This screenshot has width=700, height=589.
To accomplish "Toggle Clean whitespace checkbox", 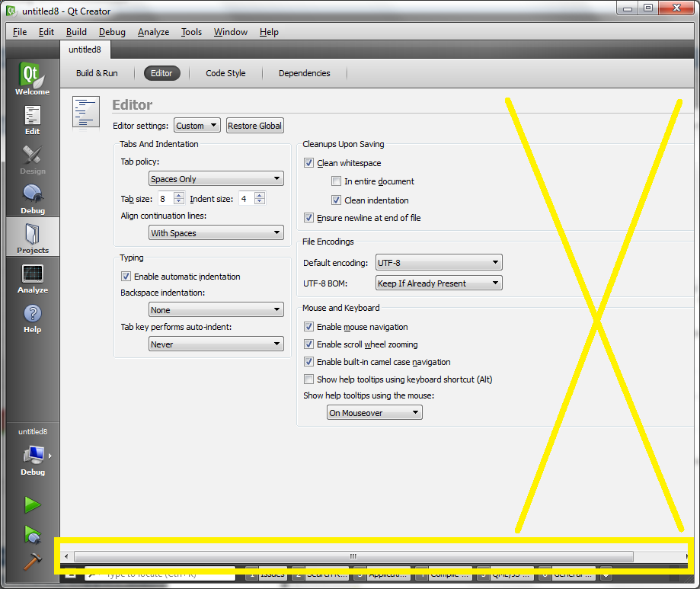I will point(308,162).
